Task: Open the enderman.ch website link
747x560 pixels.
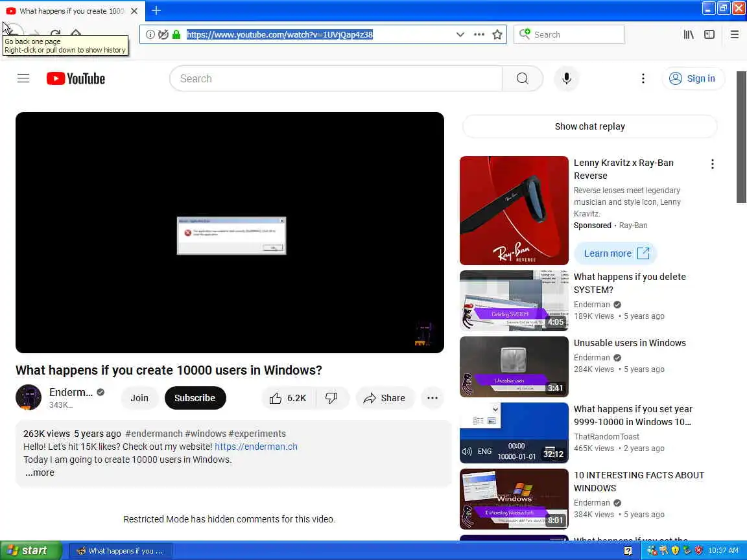Action: 256,447
